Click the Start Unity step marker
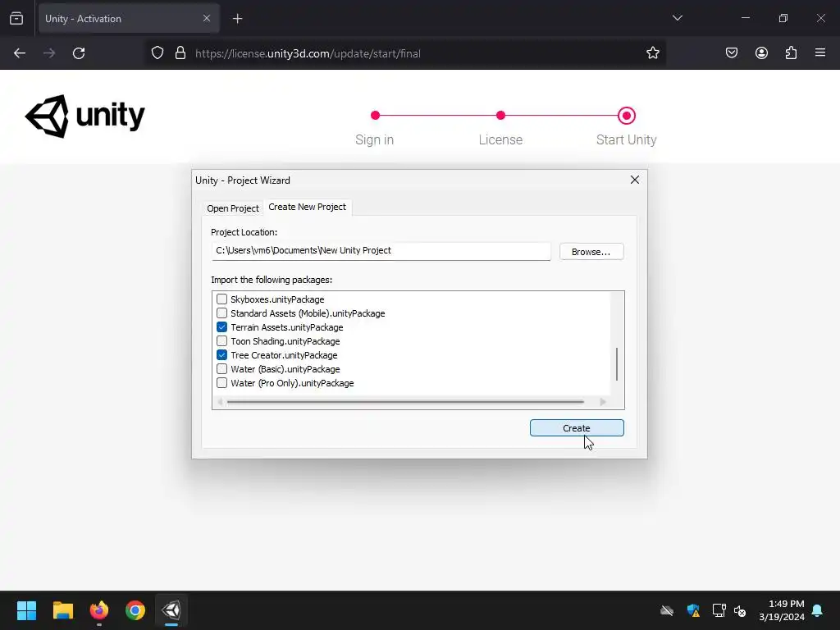Viewport: 840px width, 630px height. pyautogui.click(x=626, y=115)
